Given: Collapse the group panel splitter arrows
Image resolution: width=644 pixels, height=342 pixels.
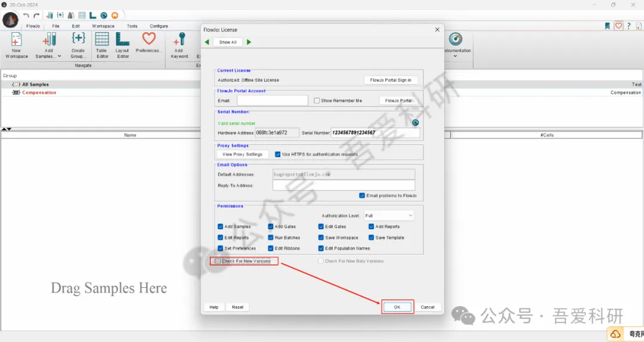Looking at the screenshot, I should tap(7, 129).
